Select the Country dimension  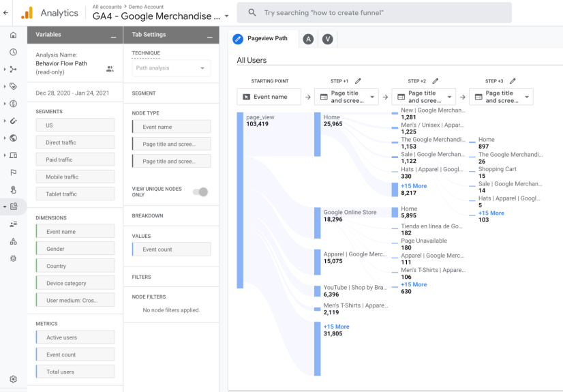76,266
